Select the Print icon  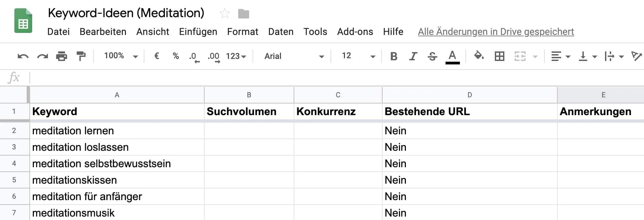tap(62, 56)
